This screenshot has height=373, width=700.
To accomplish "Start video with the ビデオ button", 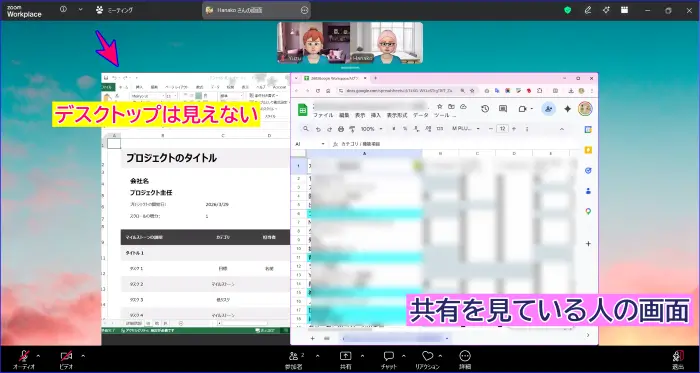I will (66, 356).
